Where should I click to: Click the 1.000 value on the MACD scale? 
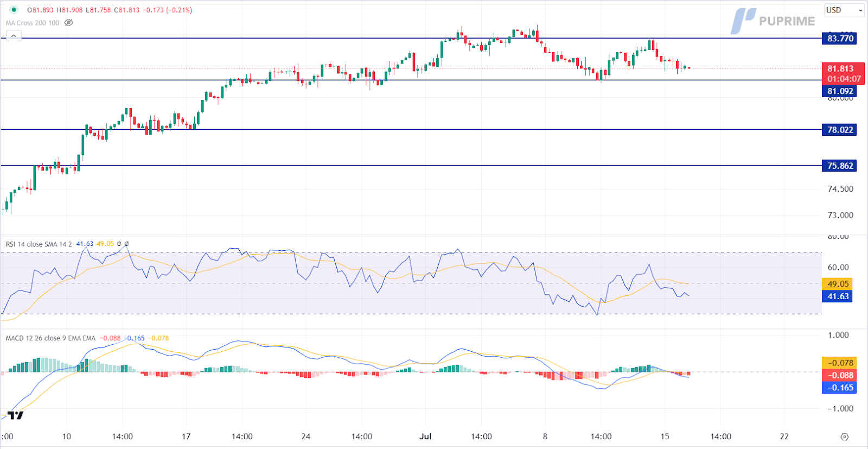838,335
